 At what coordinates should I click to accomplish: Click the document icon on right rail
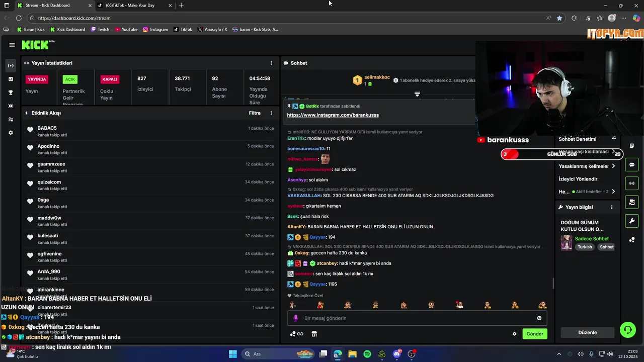(x=632, y=146)
